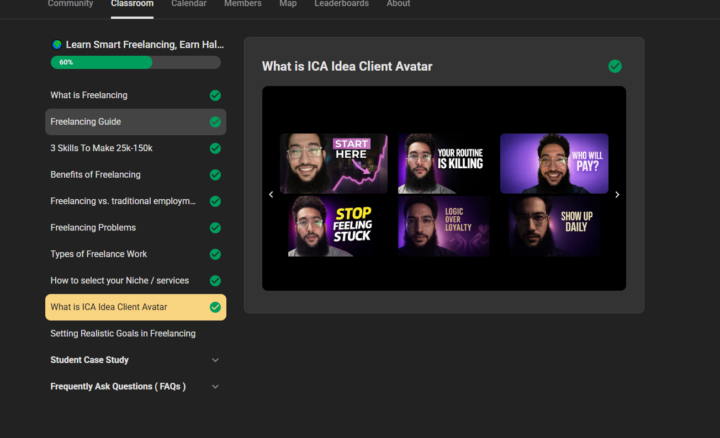Open the STOP FEELING STUCK thumbnail
720x438 pixels.
pyautogui.click(x=334, y=226)
